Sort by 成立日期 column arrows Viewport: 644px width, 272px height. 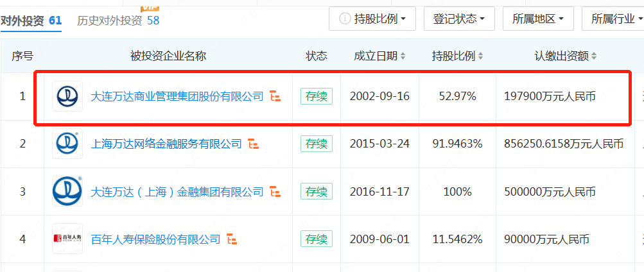click(403, 56)
